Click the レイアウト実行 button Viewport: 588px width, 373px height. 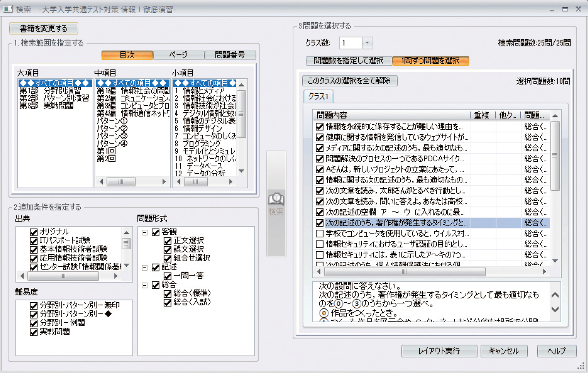click(x=439, y=351)
